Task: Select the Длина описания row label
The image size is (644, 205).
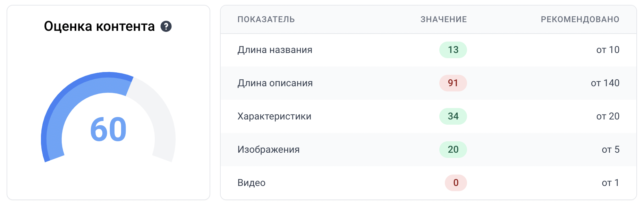Action: pos(275,83)
